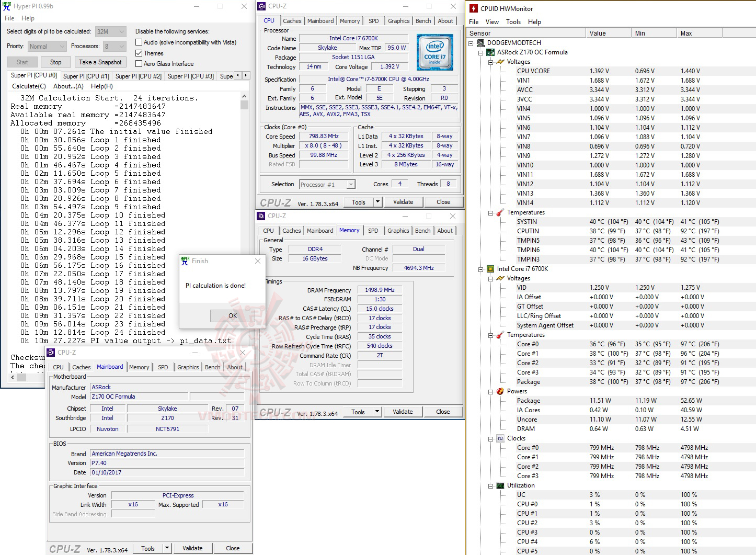This screenshot has width=756, height=555.
Task: Click the Hyper PI icon in the title bar
Action: [x=6, y=6]
